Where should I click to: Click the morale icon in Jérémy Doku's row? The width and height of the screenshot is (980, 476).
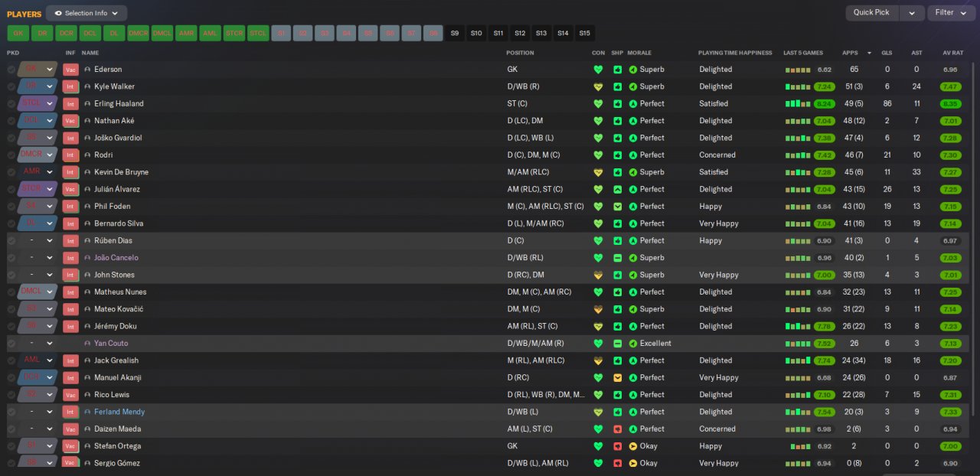click(x=633, y=327)
